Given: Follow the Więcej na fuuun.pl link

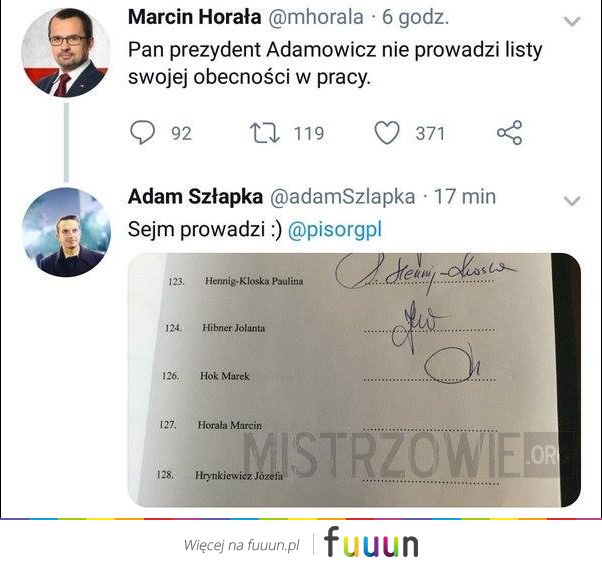Looking at the screenshot, I should point(241,545).
